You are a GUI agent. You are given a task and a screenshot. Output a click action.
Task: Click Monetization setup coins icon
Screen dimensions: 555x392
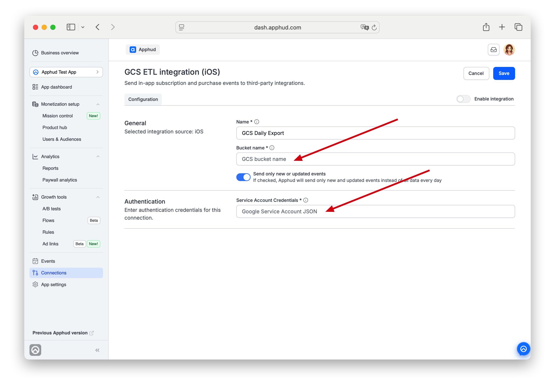coord(35,104)
